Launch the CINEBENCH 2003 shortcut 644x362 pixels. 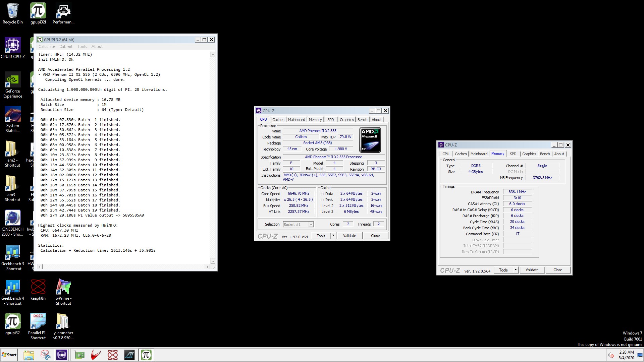(x=13, y=223)
